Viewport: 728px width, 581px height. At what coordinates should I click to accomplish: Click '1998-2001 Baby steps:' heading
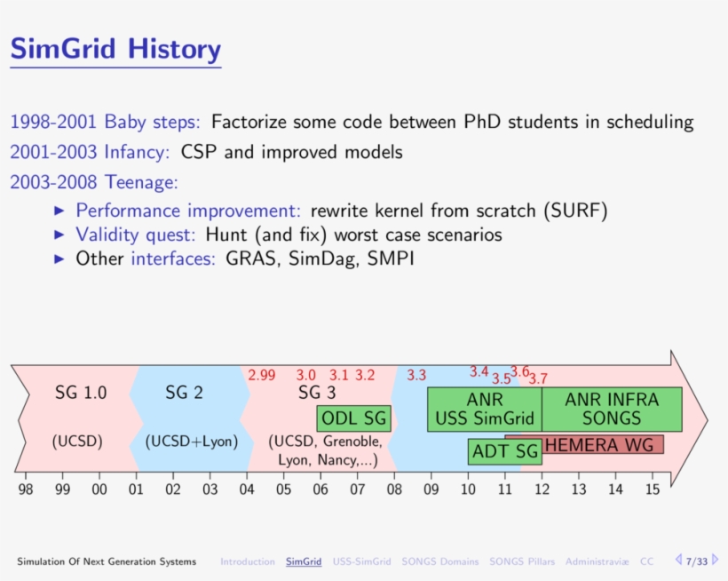[x=105, y=122]
